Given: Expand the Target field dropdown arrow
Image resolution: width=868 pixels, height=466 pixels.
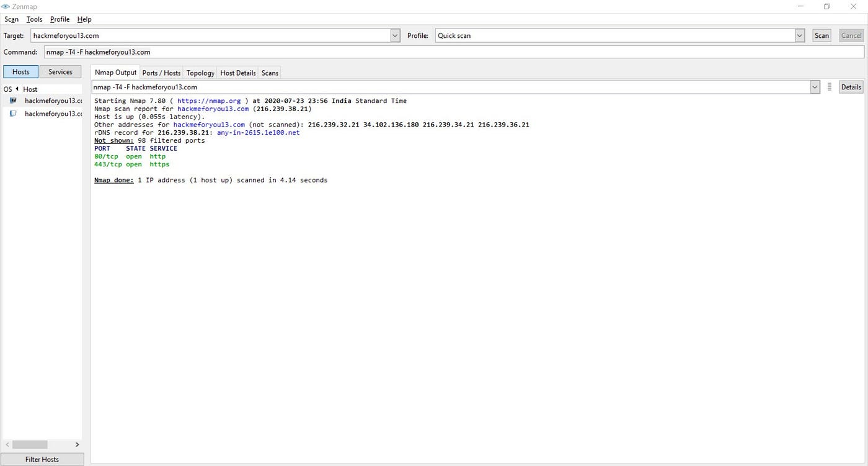Looking at the screenshot, I should 395,35.
